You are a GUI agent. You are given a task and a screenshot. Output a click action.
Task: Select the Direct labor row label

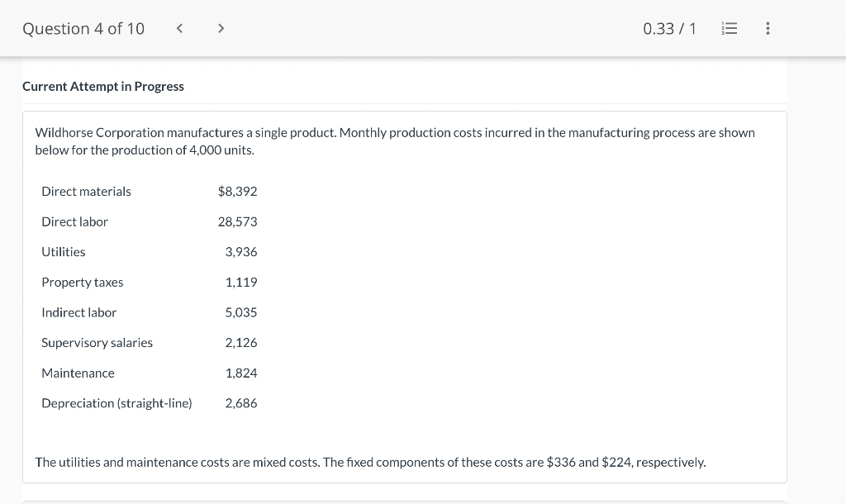[x=75, y=221]
